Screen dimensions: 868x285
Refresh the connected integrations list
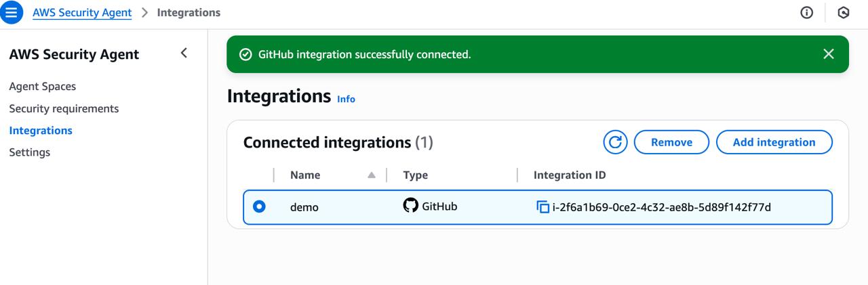click(x=615, y=142)
